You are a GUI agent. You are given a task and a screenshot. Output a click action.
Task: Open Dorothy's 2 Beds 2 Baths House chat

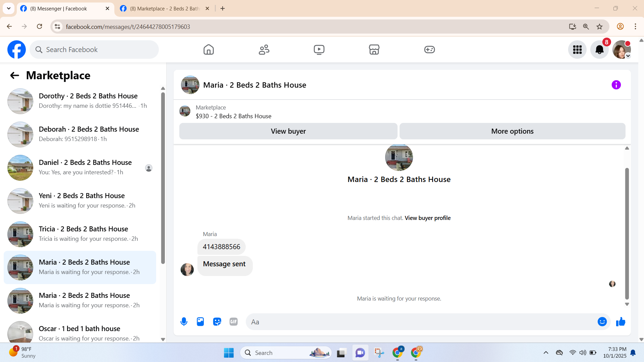pyautogui.click(x=80, y=101)
